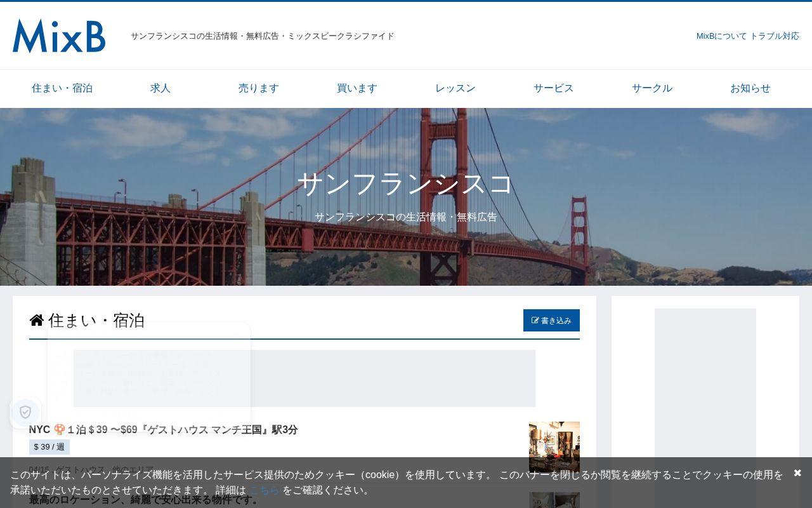Image resolution: width=812 pixels, height=508 pixels.
Task: Close the cookie notice banner
Action: click(797, 473)
